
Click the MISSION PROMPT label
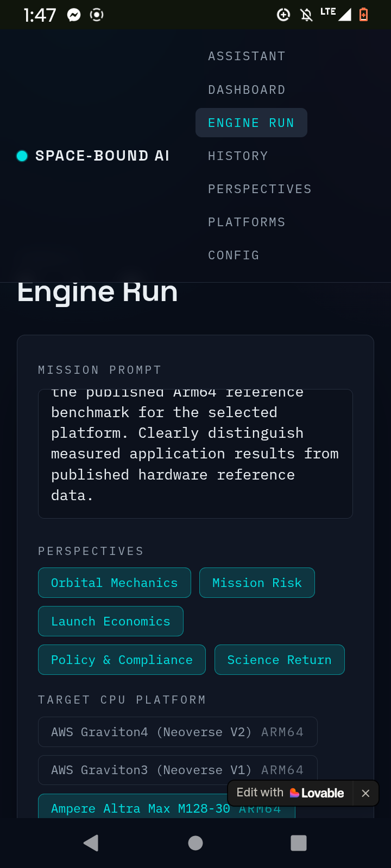100,370
